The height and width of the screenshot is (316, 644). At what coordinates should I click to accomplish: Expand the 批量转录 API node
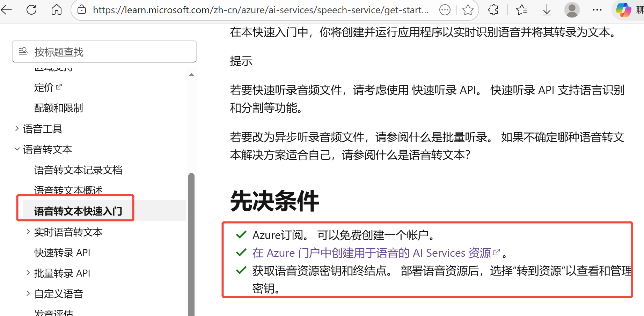point(28,273)
